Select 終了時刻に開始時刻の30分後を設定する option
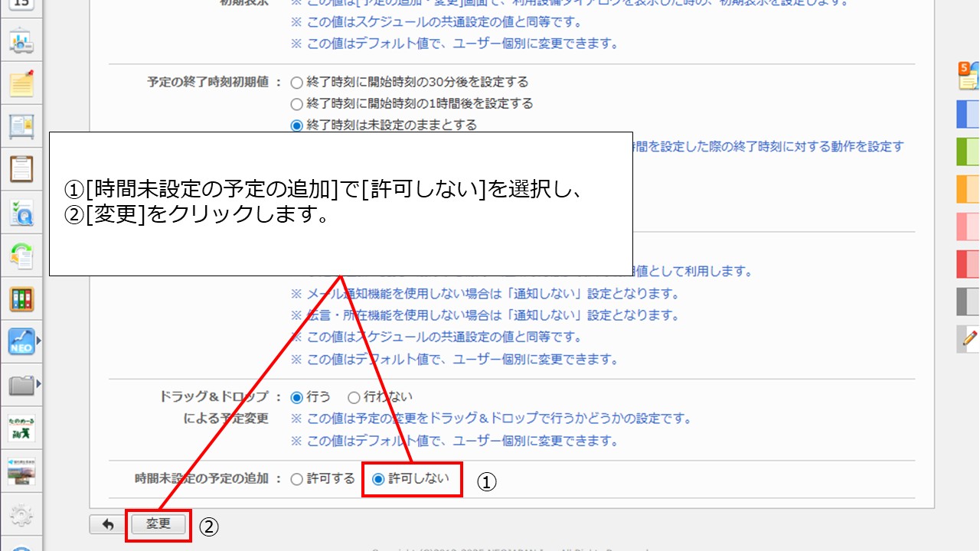This screenshot has width=980, height=551. coord(296,82)
